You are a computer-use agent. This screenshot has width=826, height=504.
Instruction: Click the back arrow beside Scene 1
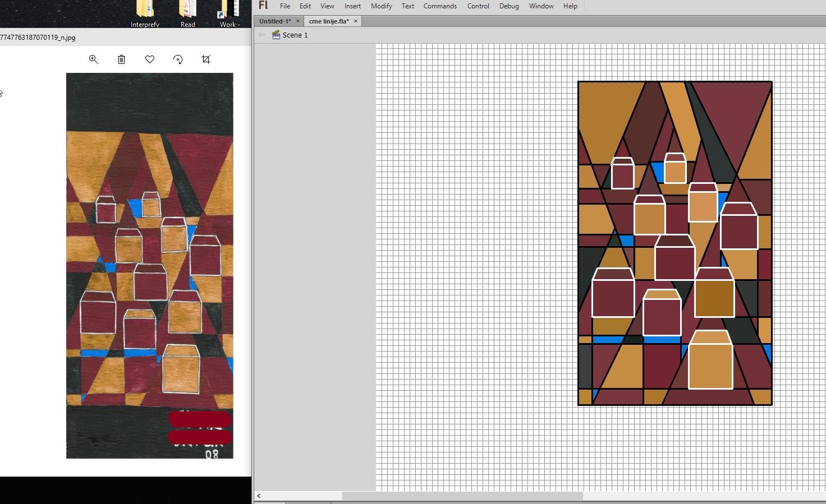pyautogui.click(x=261, y=35)
